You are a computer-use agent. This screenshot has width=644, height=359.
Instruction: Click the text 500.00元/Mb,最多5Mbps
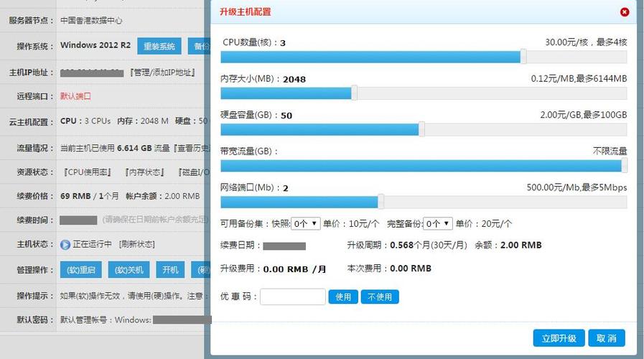(x=577, y=187)
